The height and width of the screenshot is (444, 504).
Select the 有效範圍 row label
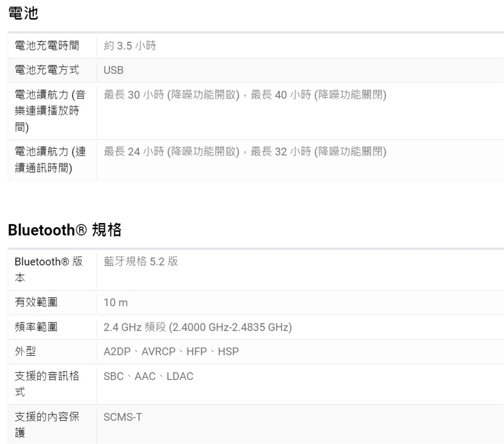36,302
